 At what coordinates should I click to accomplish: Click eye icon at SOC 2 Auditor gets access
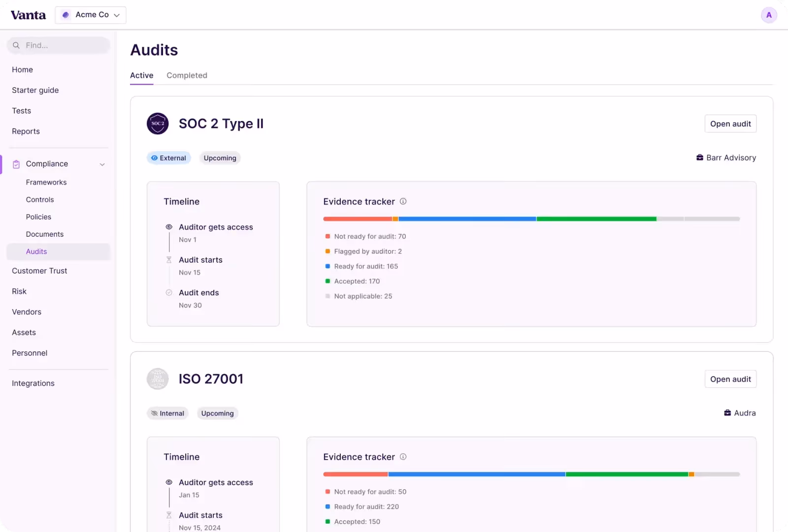pos(169,227)
